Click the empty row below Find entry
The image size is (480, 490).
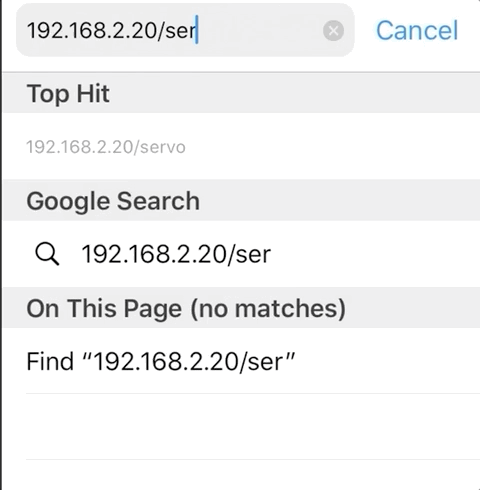pos(253,427)
